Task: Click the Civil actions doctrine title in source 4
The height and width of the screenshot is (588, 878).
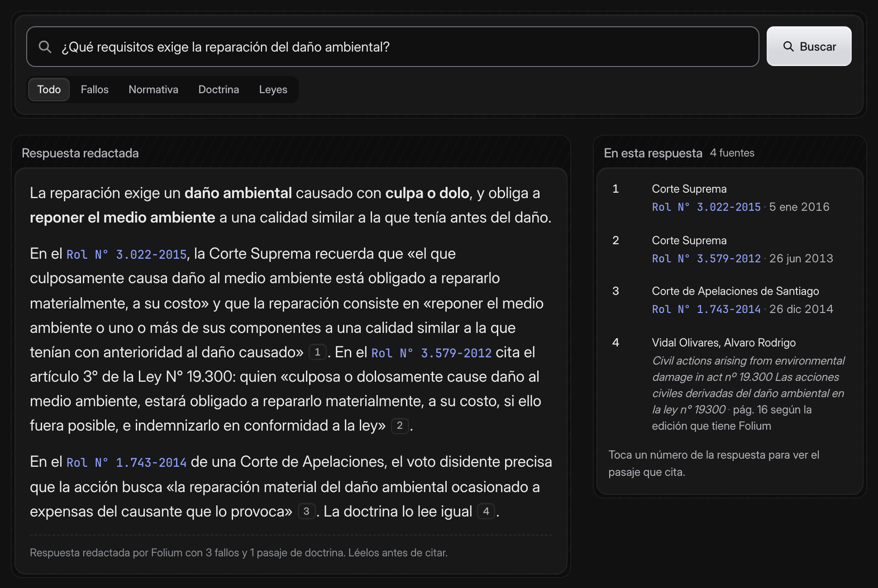Action: (x=748, y=385)
